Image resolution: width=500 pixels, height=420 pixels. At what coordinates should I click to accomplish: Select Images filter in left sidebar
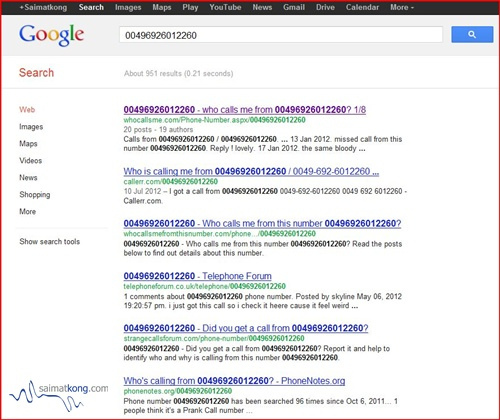click(31, 127)
